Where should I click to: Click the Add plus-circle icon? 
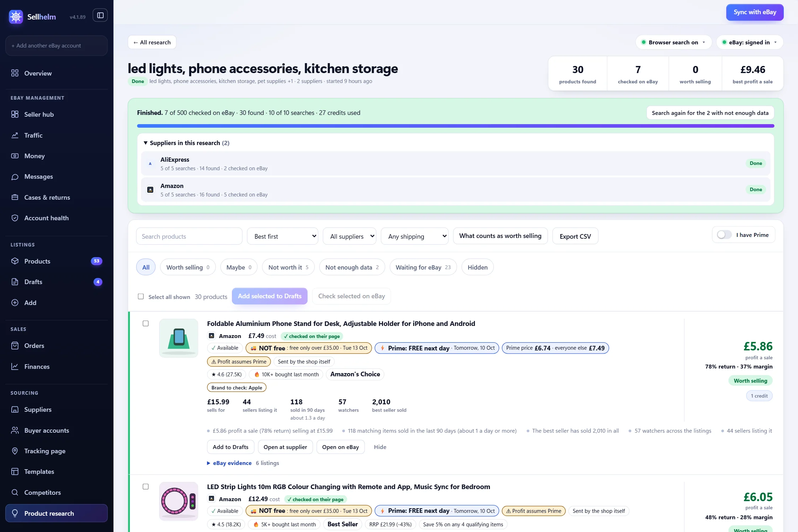[x=15, y=303]
